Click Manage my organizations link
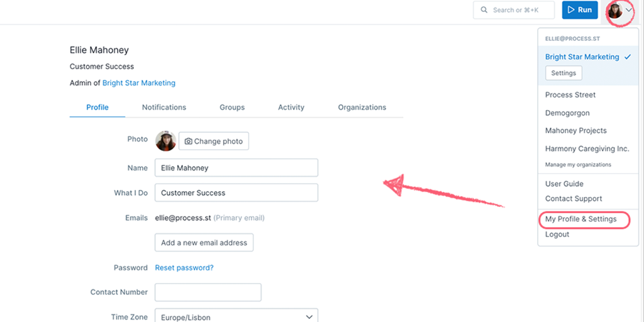This screenshot has height=322, width=644. click(578, 165)
